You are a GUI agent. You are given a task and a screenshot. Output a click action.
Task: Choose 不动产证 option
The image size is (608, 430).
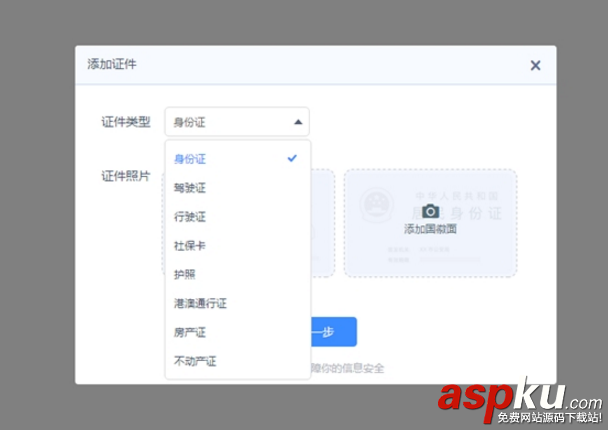238,361
